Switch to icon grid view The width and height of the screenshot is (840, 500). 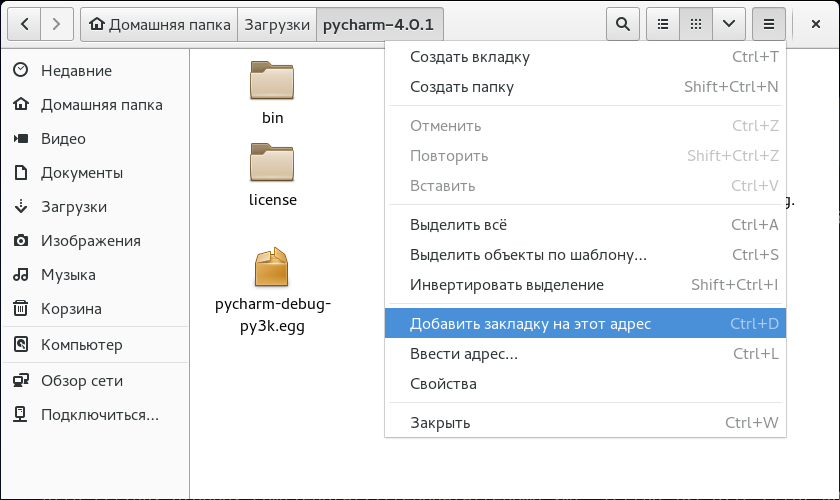[x=695, y=23]
